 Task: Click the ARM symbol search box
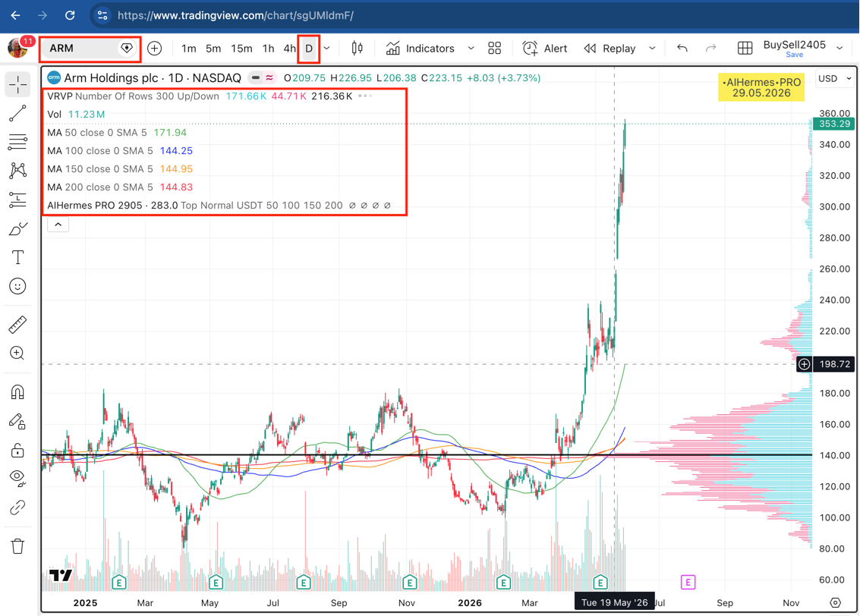coord(90,49)
